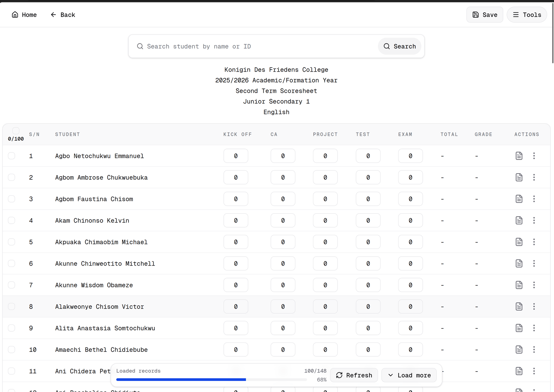Go Back to previous page
Screen dimensions: 554x392
(63, 15)
